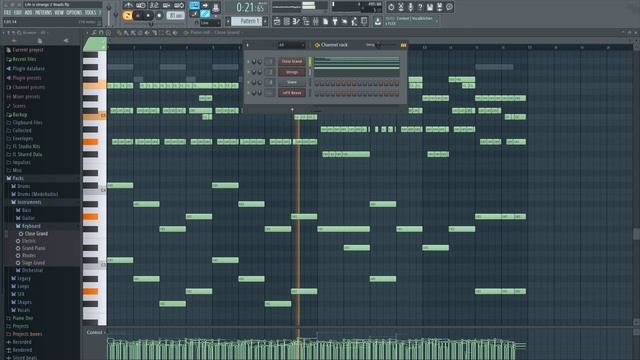
Task: Mute the Snare channel LED
Action: [248, 82]
